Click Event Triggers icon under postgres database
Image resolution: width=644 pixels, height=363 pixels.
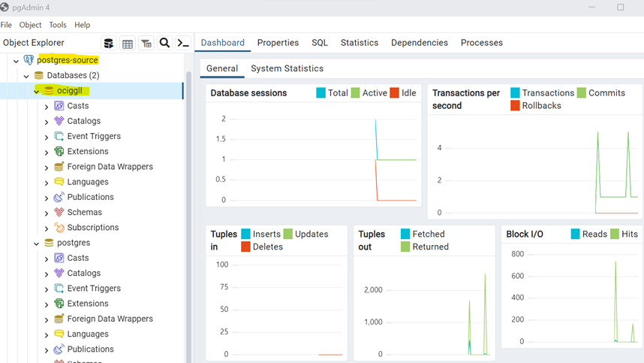59,288
